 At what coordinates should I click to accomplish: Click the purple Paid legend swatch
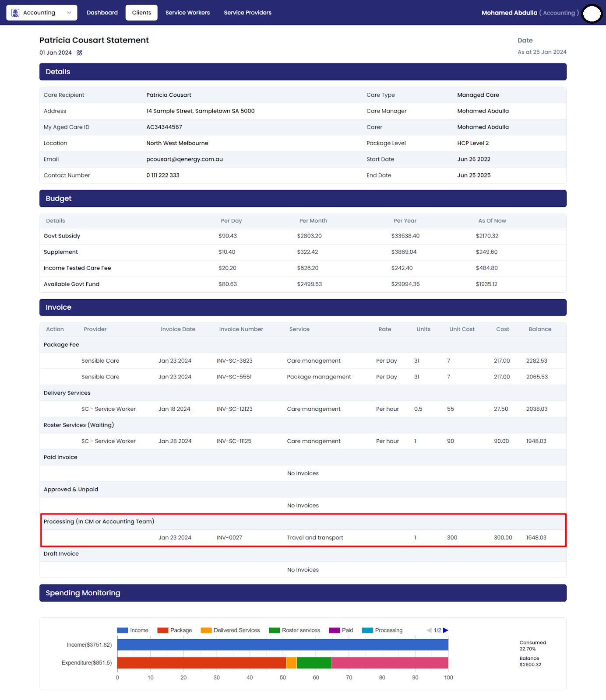[x=335, y=630]
